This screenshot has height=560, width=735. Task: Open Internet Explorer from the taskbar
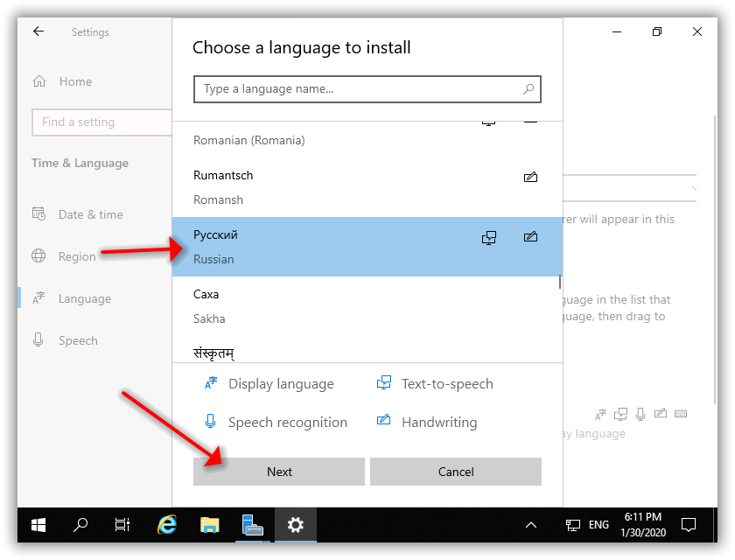pos(166,525)
